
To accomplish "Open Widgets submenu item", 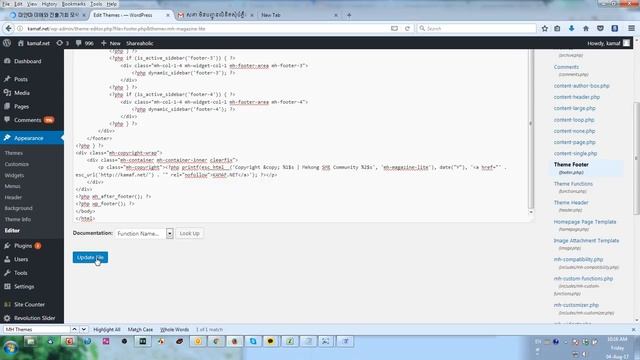I will coord(14,175).
